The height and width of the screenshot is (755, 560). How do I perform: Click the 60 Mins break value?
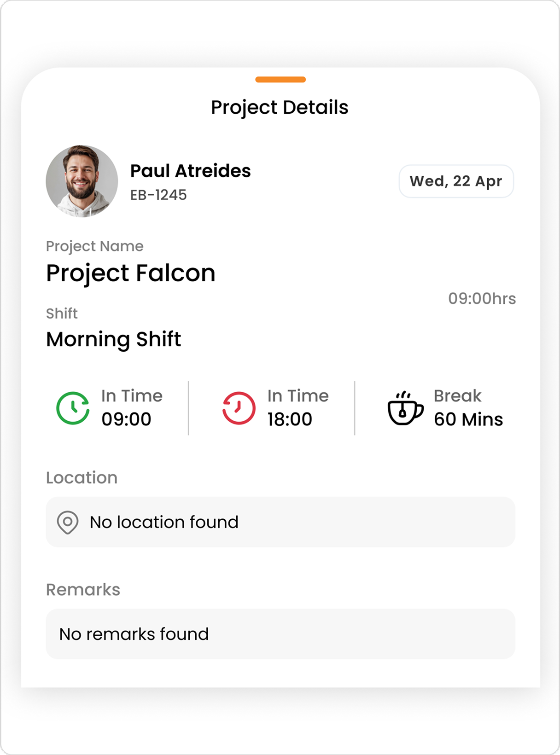[468, 419]
